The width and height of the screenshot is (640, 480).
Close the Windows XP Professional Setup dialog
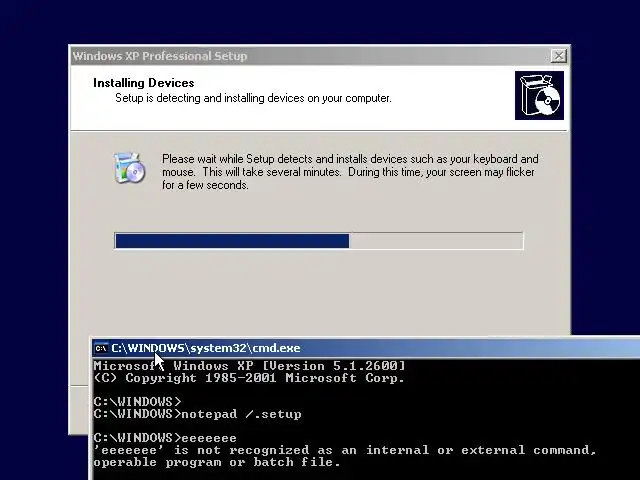coord(558,56)
